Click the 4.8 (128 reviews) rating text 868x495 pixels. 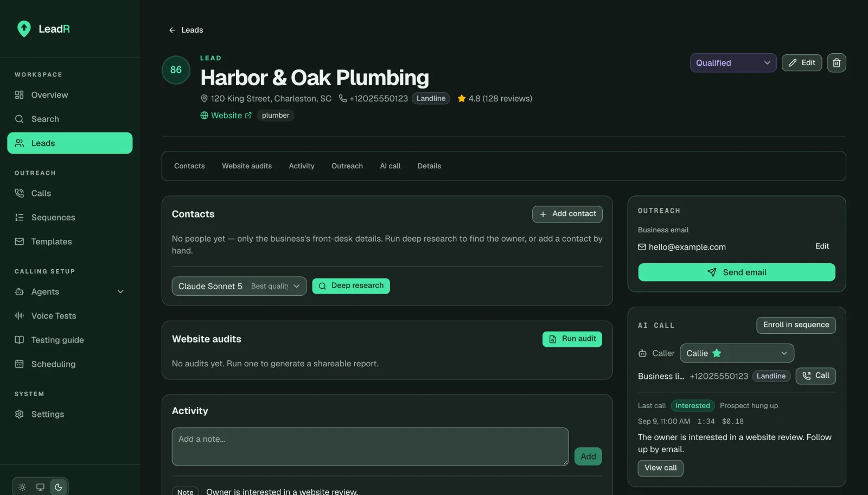[500, 99]
